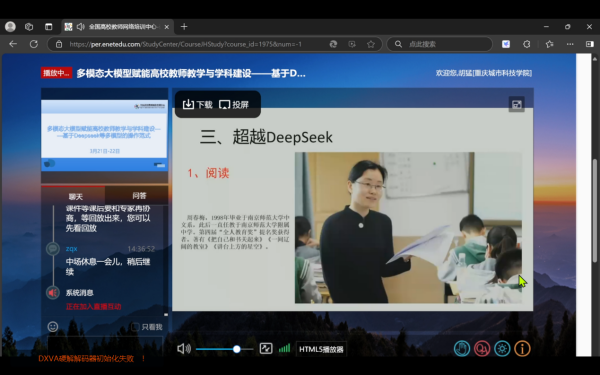Open the browser extensions menu
The height and width of the screenshot is (375, 600).
tap(527, 44)
